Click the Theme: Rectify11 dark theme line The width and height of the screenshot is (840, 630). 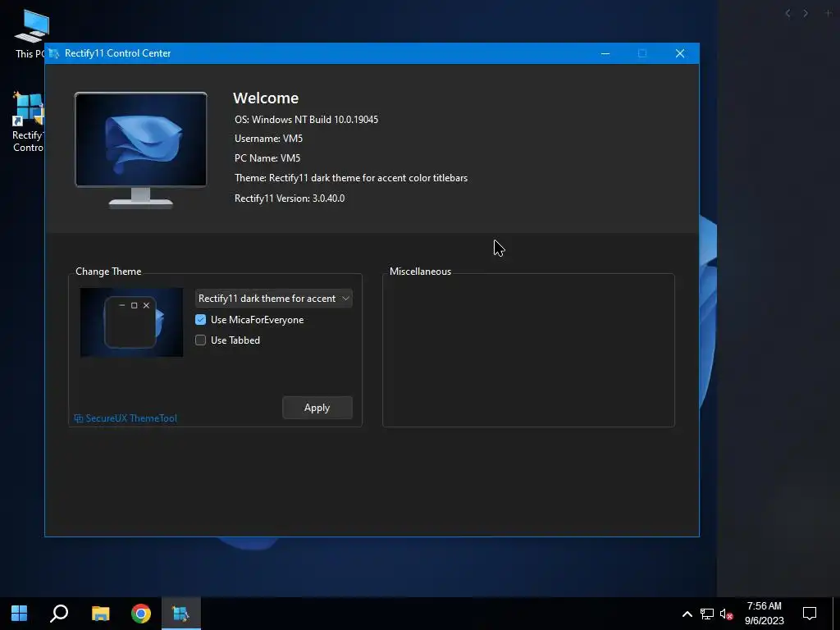point(351,178)
